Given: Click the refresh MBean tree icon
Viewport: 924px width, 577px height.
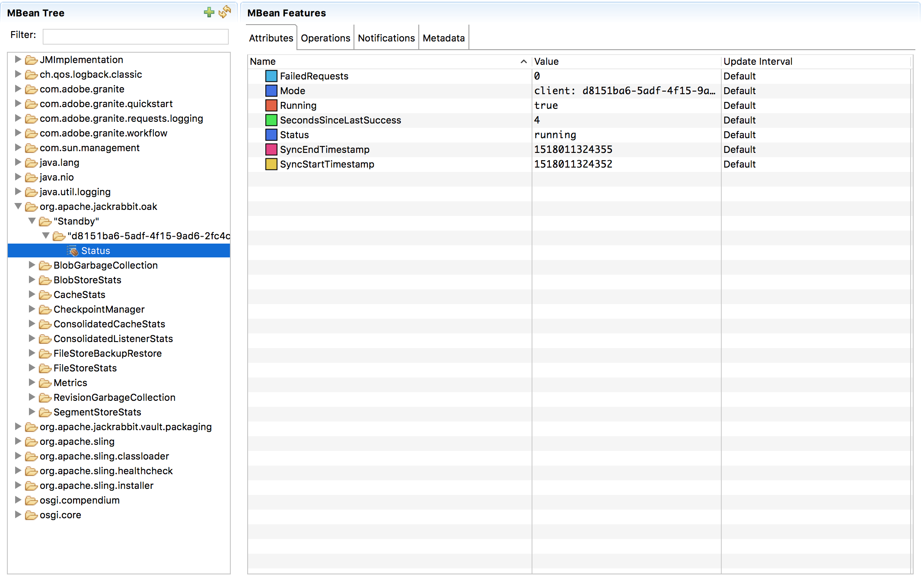Looking at the screenshot, I should pyautogui.click(x=225, y=12).
